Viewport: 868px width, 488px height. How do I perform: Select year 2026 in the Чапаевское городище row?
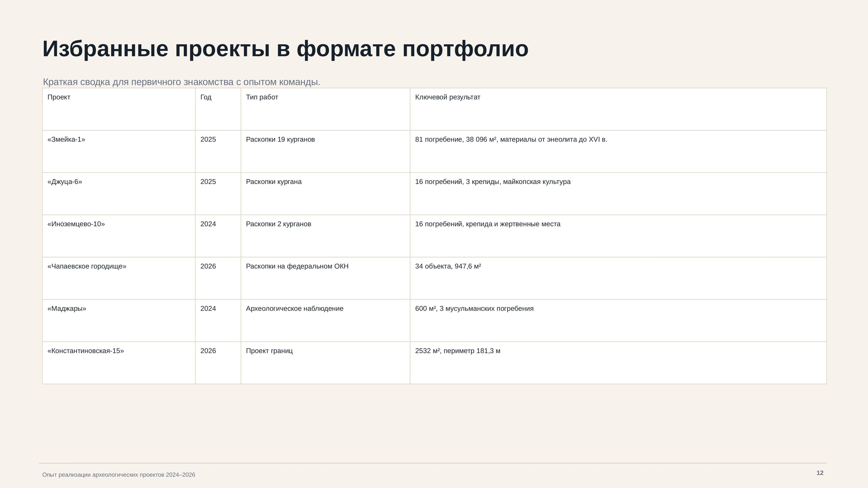pyautogui.click(x=208, y=266)
